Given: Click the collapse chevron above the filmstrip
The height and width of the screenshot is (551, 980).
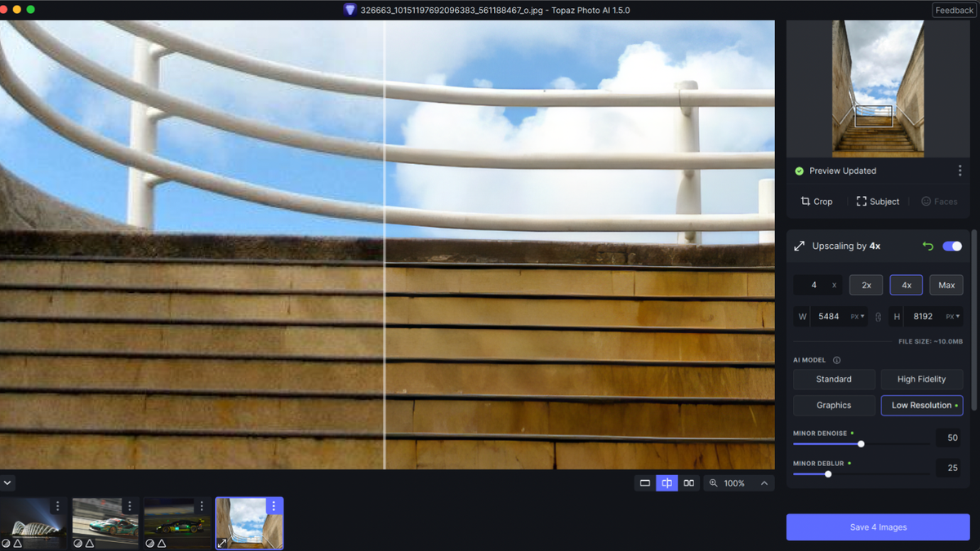Looking at the screenshot, I should [7, 482].
